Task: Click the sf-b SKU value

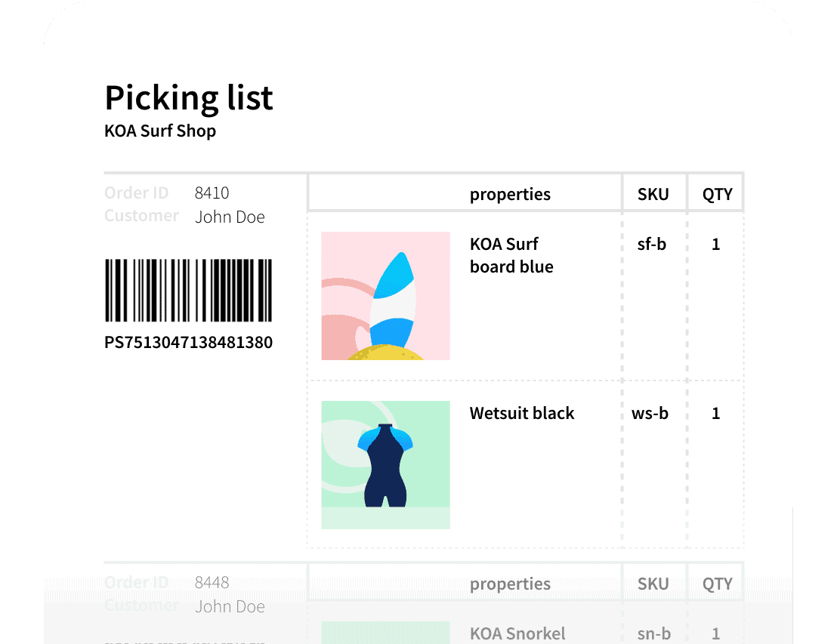Action: pyautogui.click(x=651, y=244)
